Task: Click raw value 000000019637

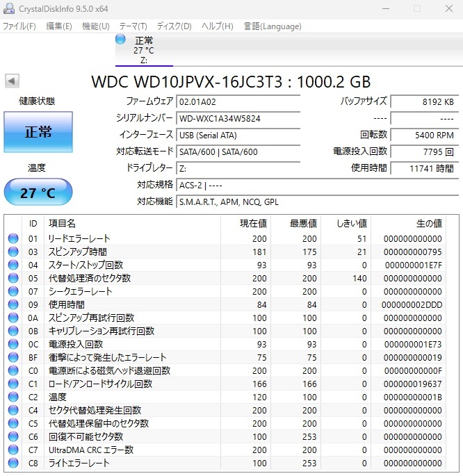Action: tap(413, 384)
